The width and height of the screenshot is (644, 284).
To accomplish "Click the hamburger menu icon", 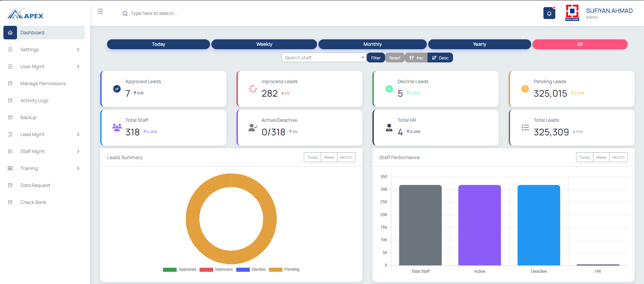I will (100, 11).
